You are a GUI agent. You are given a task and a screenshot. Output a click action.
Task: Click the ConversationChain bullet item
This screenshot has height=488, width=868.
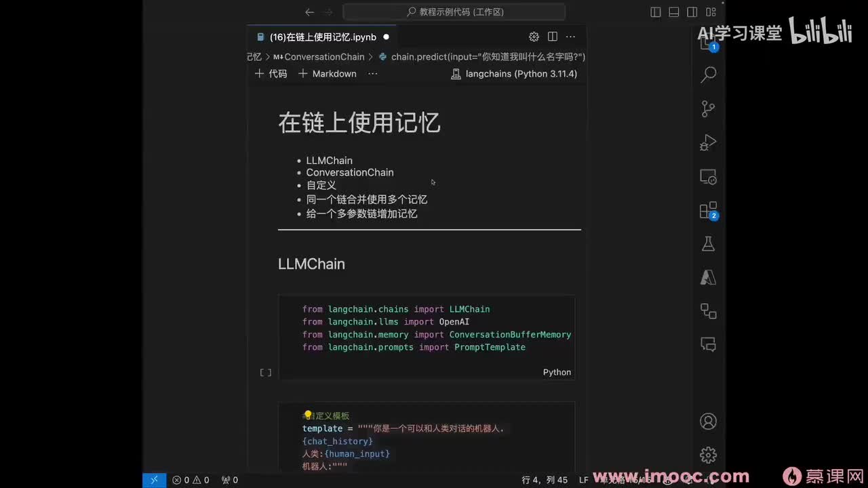tap(350, 173)
